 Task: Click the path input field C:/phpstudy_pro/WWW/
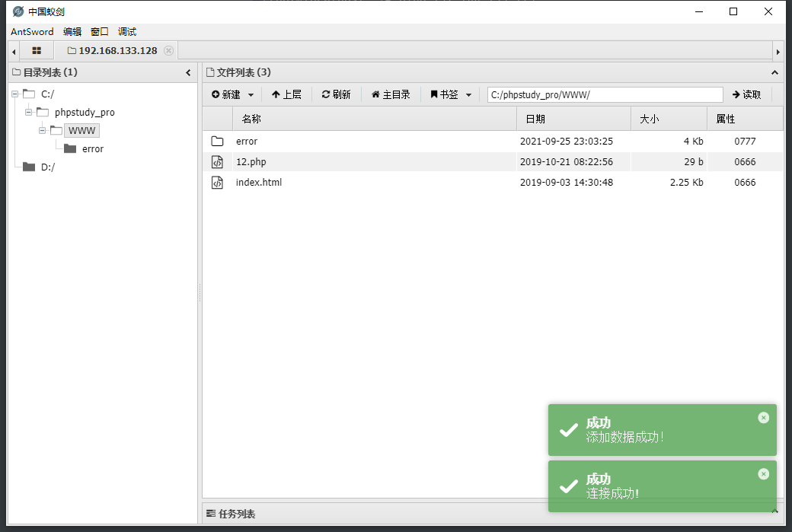coord(605,94)
